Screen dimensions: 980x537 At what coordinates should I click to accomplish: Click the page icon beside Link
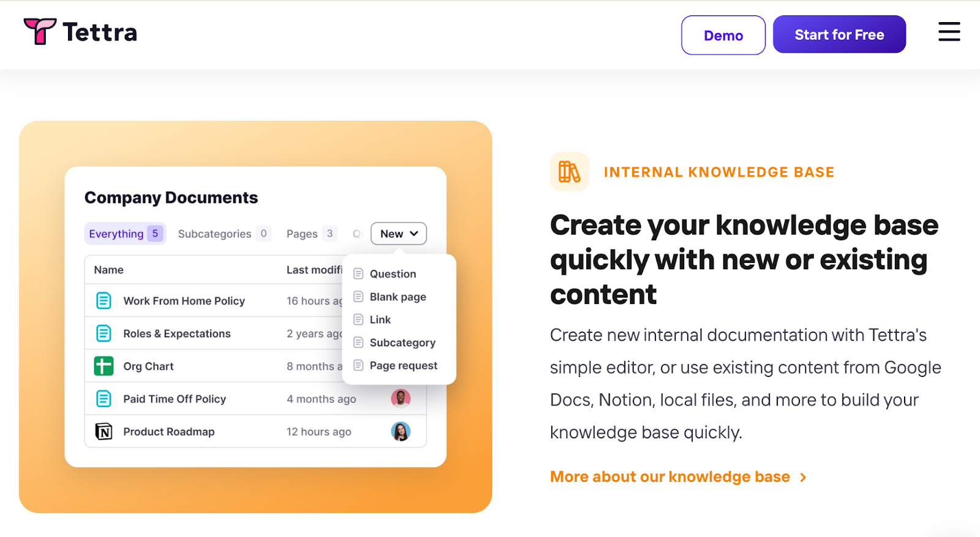[x=358, y=319]
